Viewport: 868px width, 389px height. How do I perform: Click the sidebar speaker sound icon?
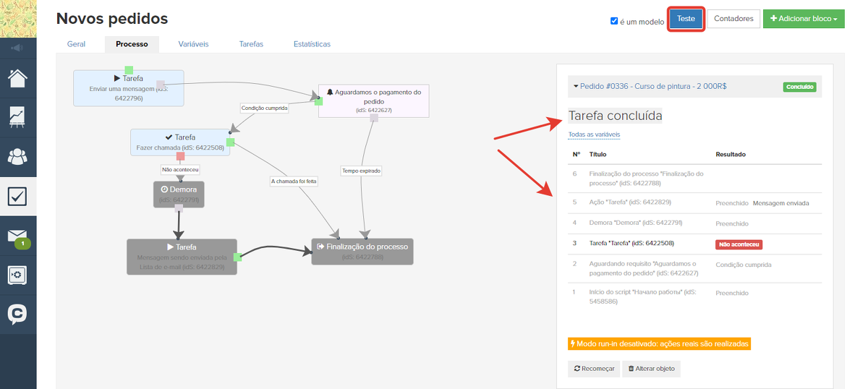point(18,48)
